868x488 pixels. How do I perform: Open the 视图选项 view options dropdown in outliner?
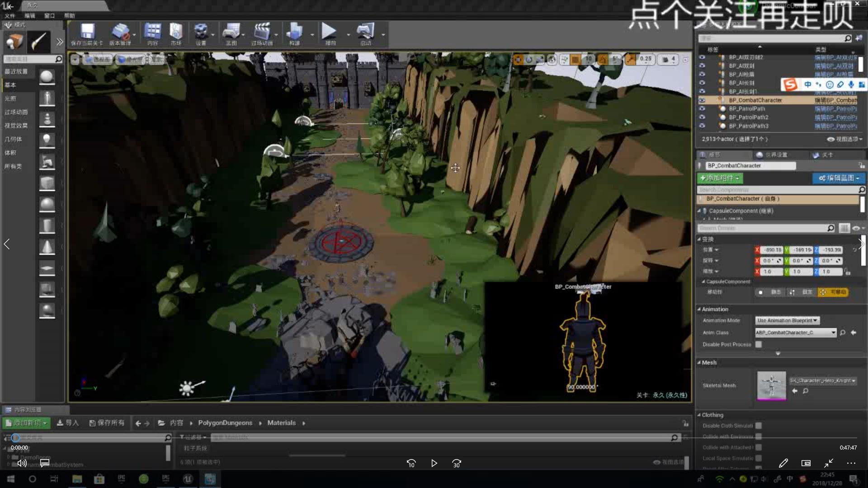tap(845, 139)
